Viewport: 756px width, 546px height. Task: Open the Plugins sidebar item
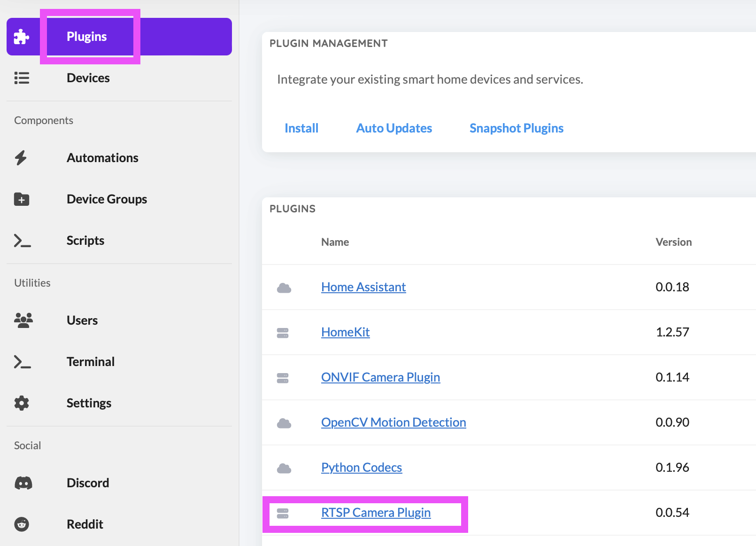point(119,37)
